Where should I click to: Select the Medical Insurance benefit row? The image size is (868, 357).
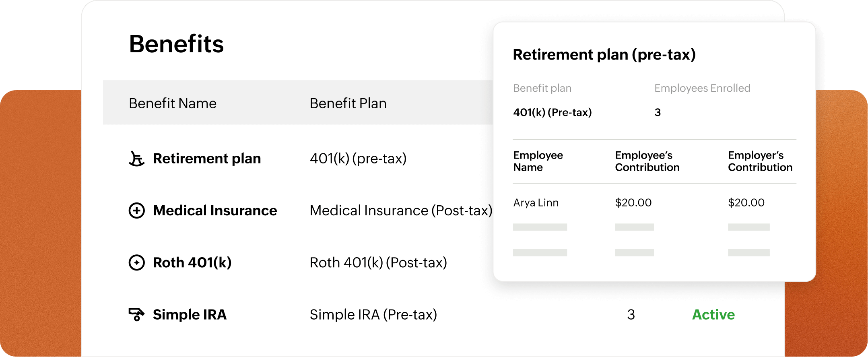click(x=214, y=210)
